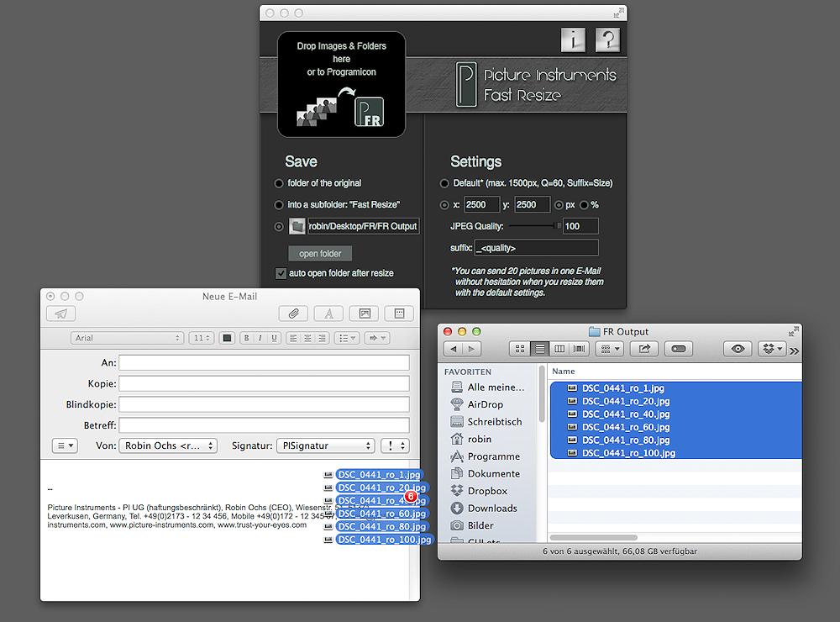This screenshot has width=840, height=622.
Task: Open the header fields options dropdown
Action: point(66,445)
